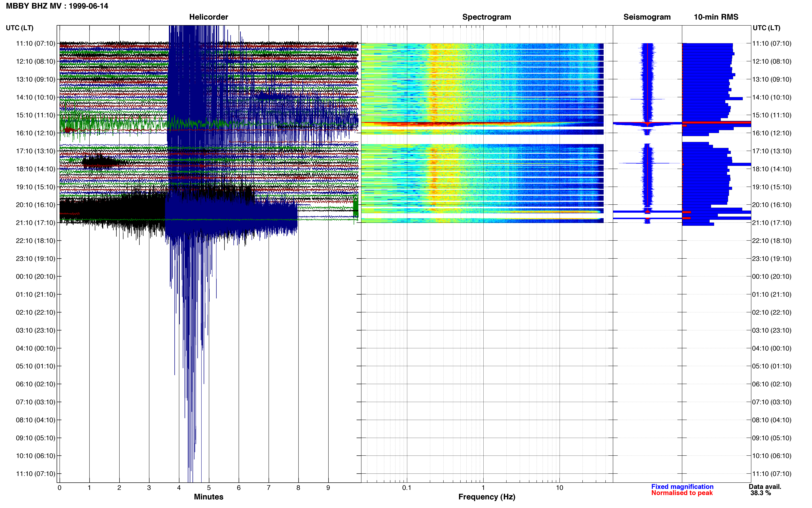
Task: Click helicorder minute tick label '8'
Action: [298, 487]
